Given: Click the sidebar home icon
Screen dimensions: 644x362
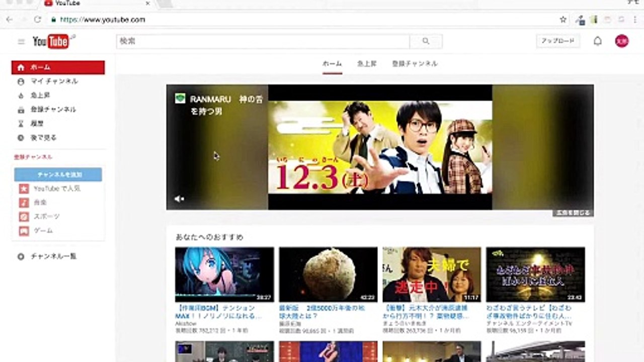Looking at the screenshot, I should click(21, 67).
